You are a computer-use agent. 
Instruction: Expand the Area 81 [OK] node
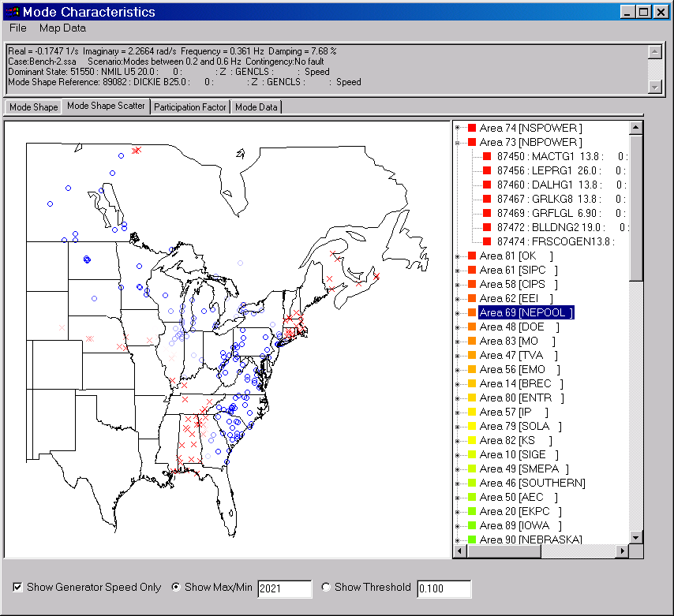click(457, 255)
